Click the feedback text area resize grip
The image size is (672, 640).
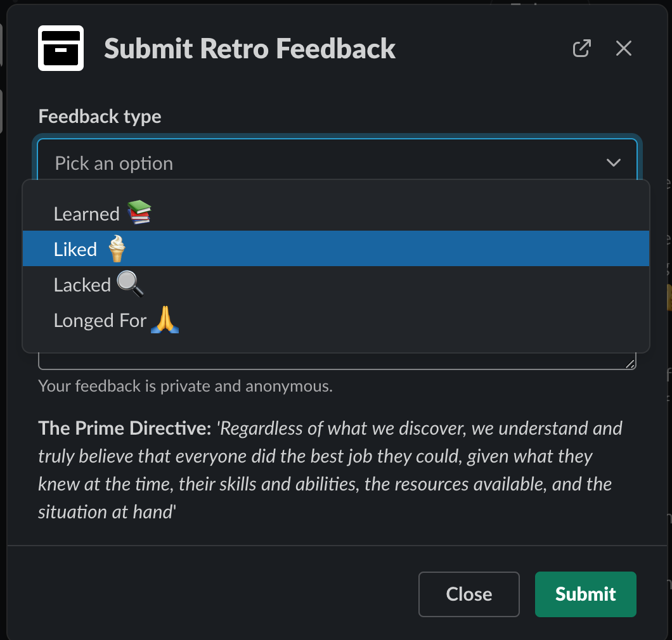(630, 362)
